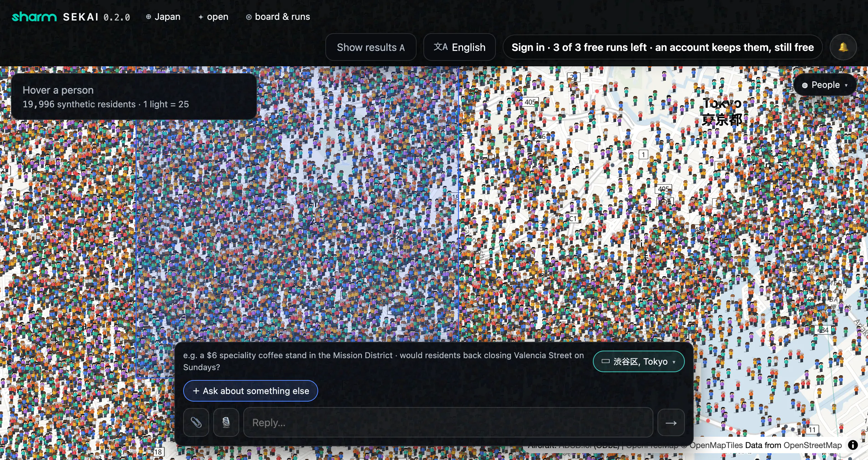
Task: Open notifications bell
Action: [x=843, y=47]
